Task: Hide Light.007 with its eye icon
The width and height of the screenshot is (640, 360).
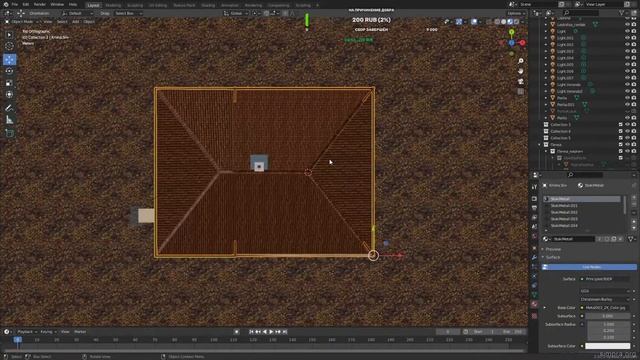Action: click(627, 78)
